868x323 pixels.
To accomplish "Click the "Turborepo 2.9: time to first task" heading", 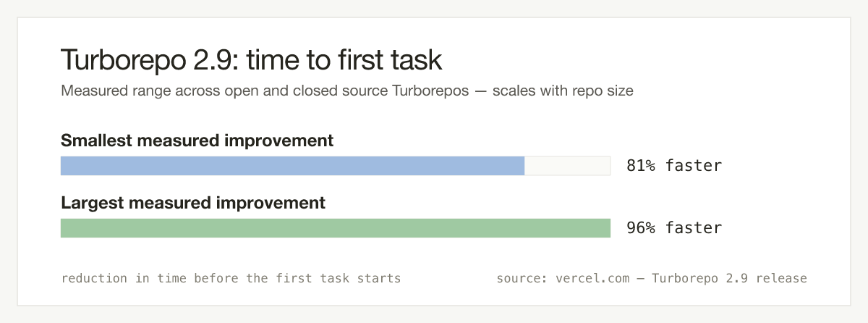I will [251, 61].
